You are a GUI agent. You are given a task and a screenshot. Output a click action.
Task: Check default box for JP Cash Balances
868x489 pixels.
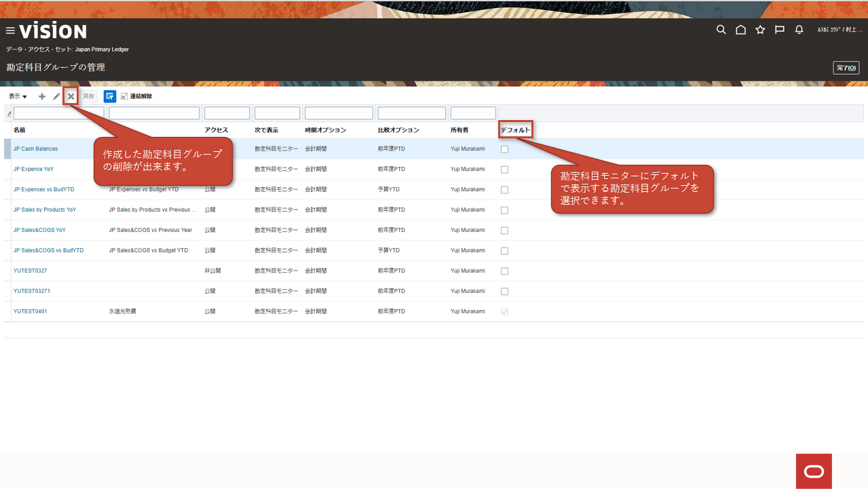click(504, 149)
